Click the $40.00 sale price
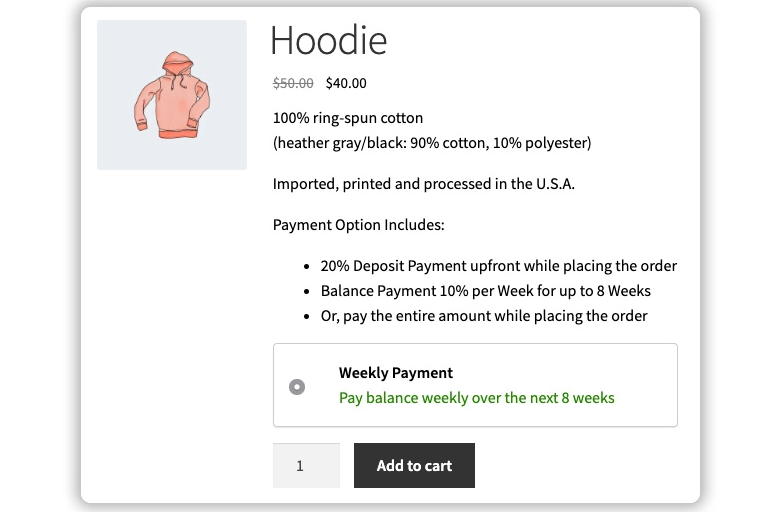The image size is (779, 512). (x=346, y=84)
